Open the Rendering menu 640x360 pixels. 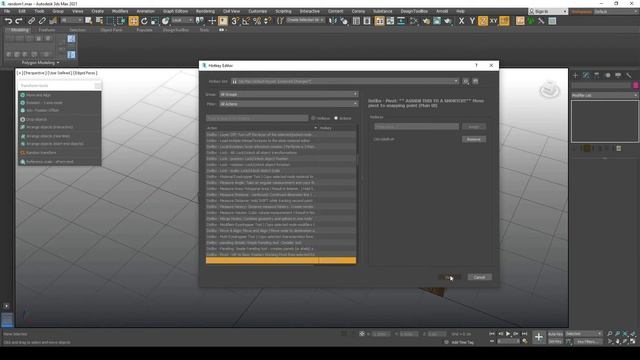pos(205,11)
